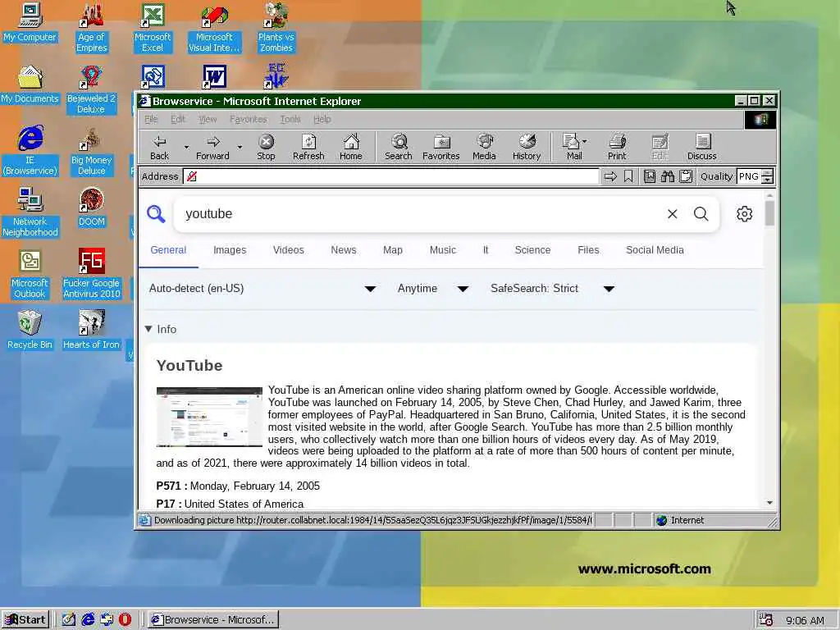Stop page loading with Stop button

[x=266, y=148]
